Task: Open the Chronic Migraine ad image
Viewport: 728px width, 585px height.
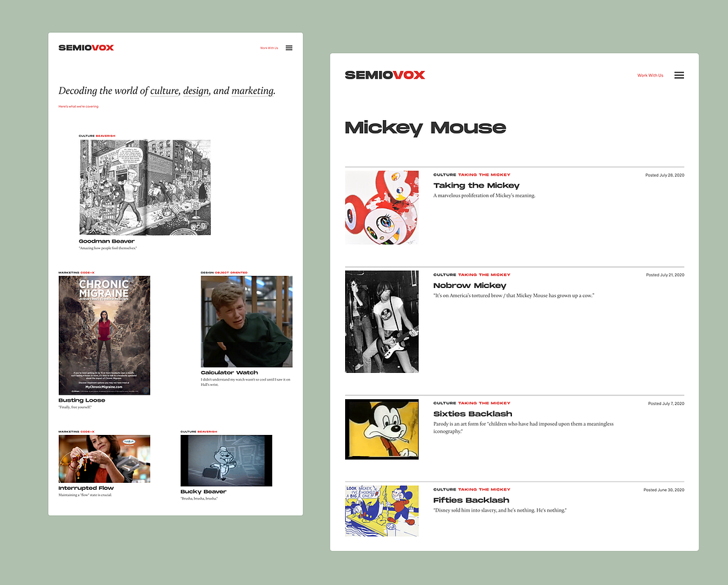Action: point(104,335)
